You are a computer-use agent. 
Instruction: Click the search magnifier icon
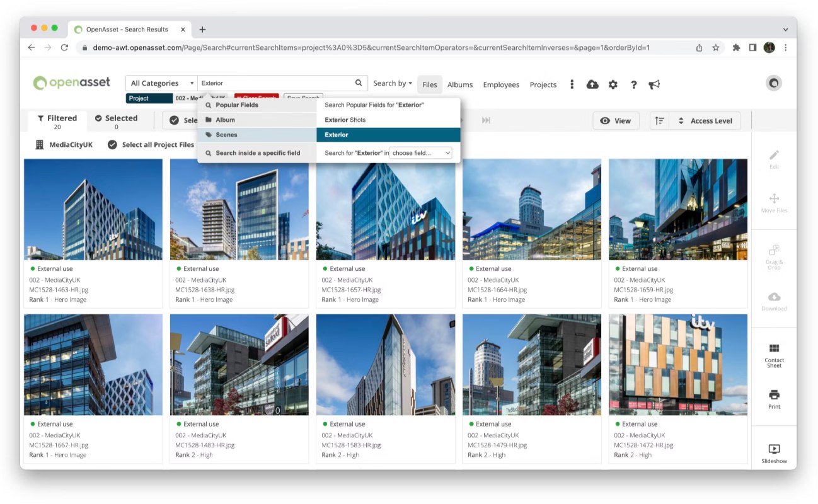[x=359, y=83]
